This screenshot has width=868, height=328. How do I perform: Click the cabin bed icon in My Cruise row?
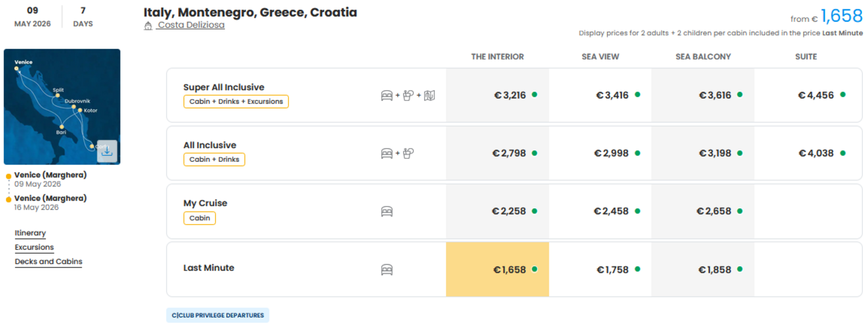(x=387, y=212)
